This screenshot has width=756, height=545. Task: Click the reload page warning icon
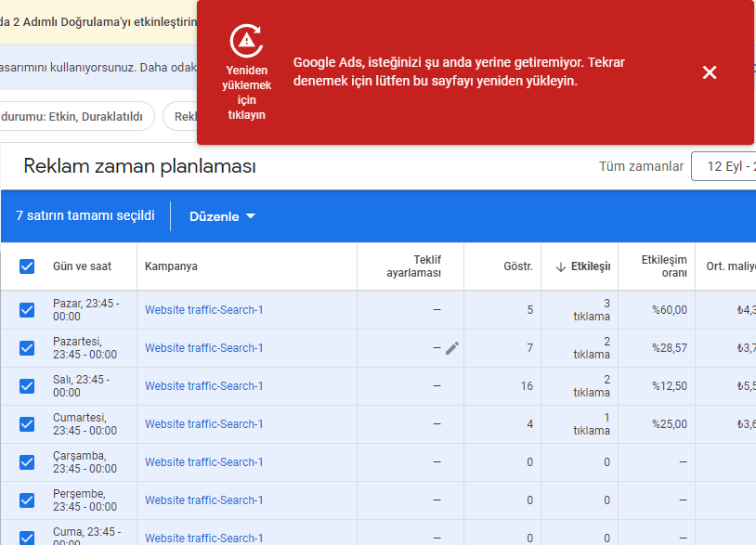pos(246,41)
